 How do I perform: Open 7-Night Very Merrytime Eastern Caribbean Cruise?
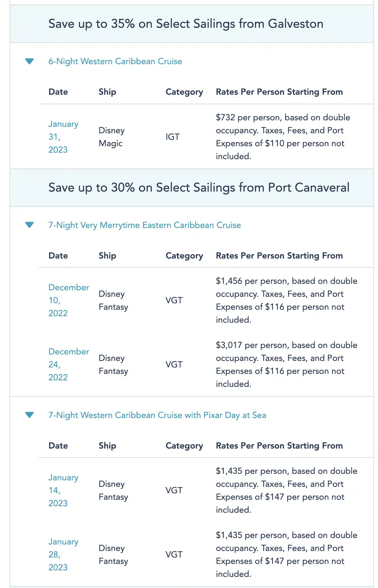coord(145,225)
